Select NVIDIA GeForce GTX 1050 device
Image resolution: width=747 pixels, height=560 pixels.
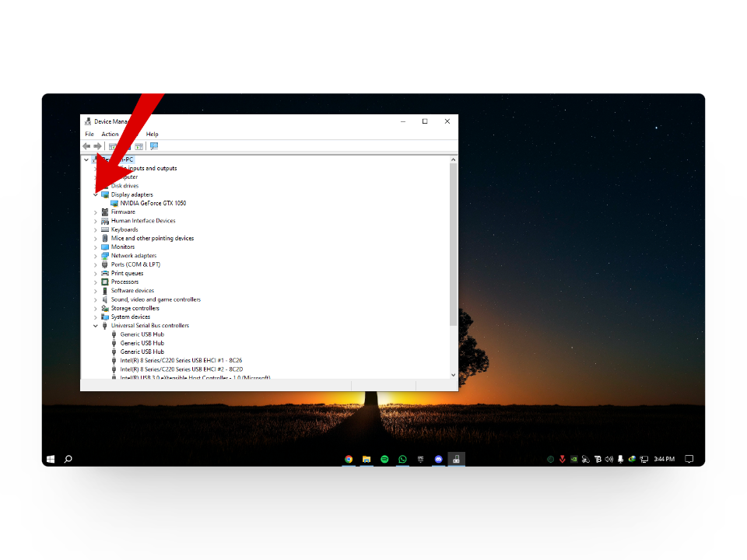[x=153, y=203]
